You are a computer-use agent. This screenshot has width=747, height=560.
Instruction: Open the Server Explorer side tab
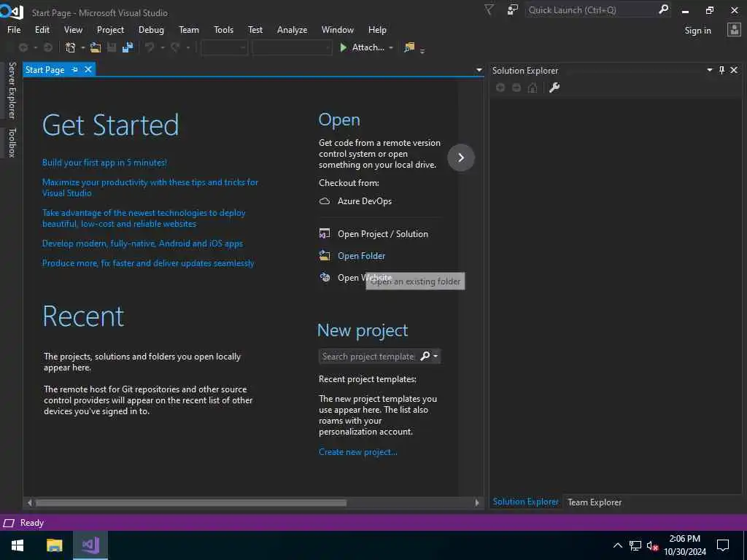(12, 90)
